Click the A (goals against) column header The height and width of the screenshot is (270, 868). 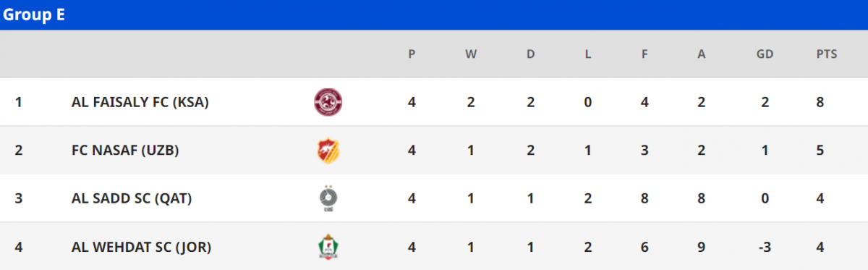pos(701,54)
